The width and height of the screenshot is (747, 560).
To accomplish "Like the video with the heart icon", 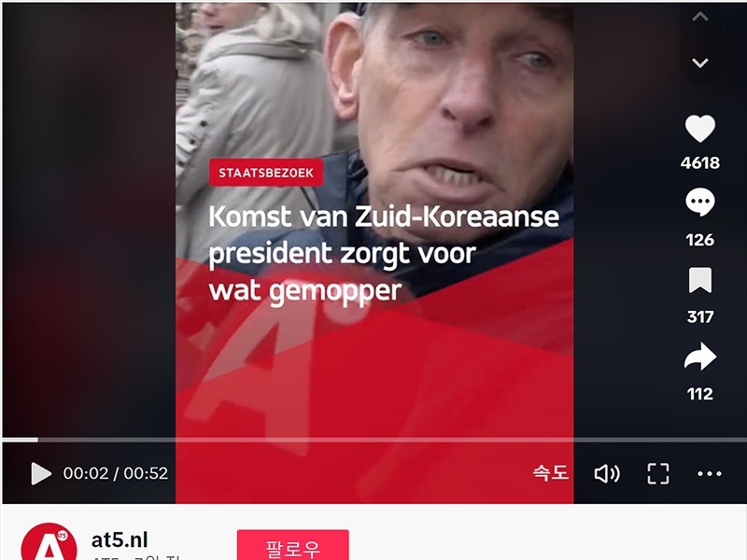I will [x=699, y=129].
